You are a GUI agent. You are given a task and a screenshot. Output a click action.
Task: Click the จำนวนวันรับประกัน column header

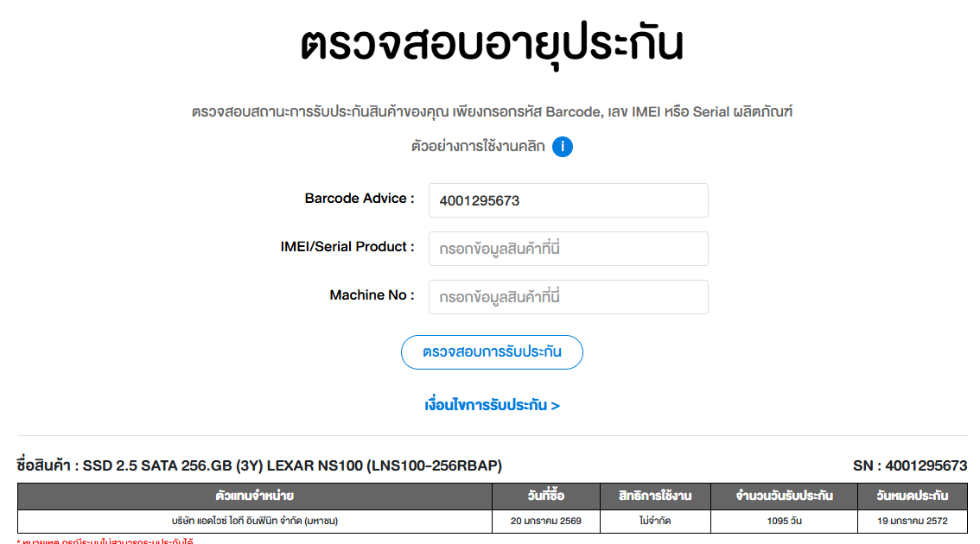(x=784, y=497)
